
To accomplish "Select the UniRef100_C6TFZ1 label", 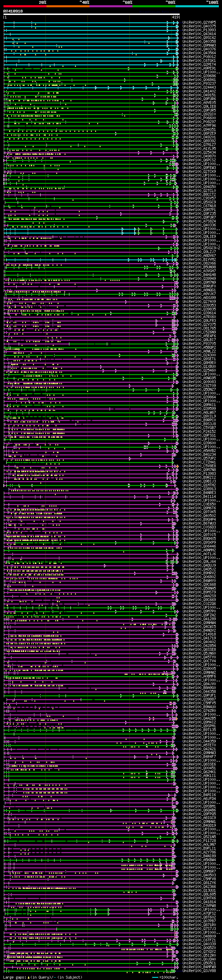I will (x=199, y=940).
